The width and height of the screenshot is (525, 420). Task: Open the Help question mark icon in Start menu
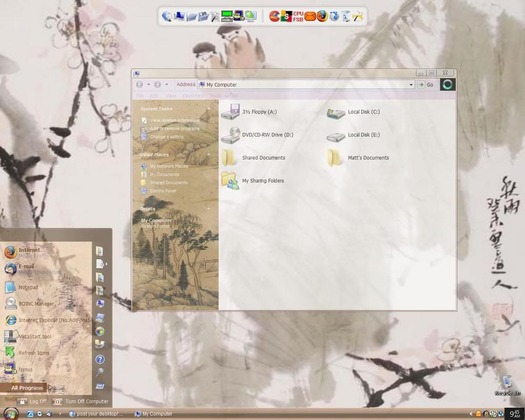click(x=100, y=359)
